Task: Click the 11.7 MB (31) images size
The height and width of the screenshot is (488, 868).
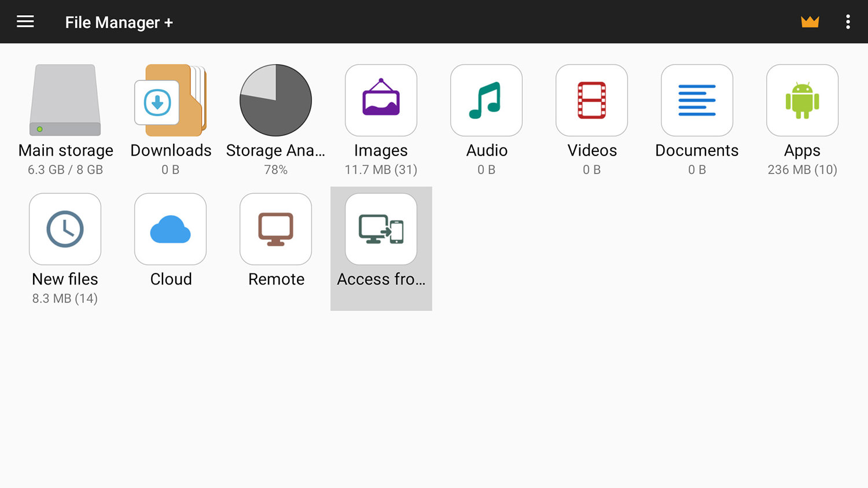Action: point(381,170)
